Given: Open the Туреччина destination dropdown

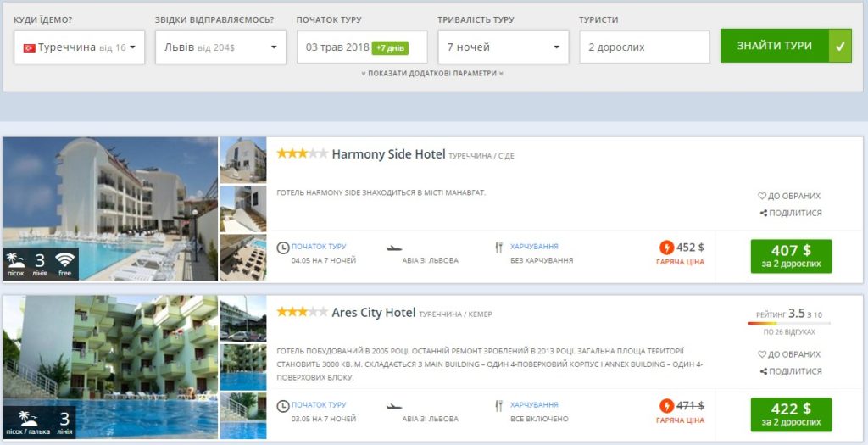Looking at the screenshot, I should tap(79, 47).
